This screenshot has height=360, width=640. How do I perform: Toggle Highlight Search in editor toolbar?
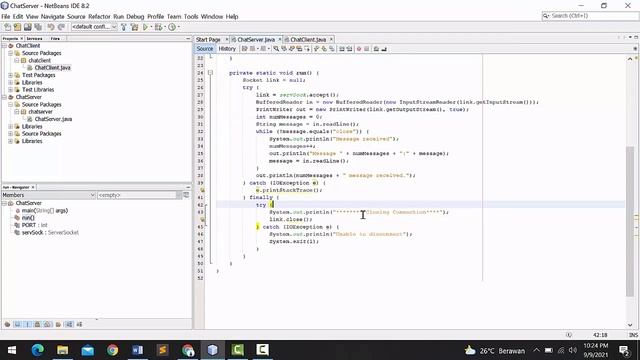299,49
